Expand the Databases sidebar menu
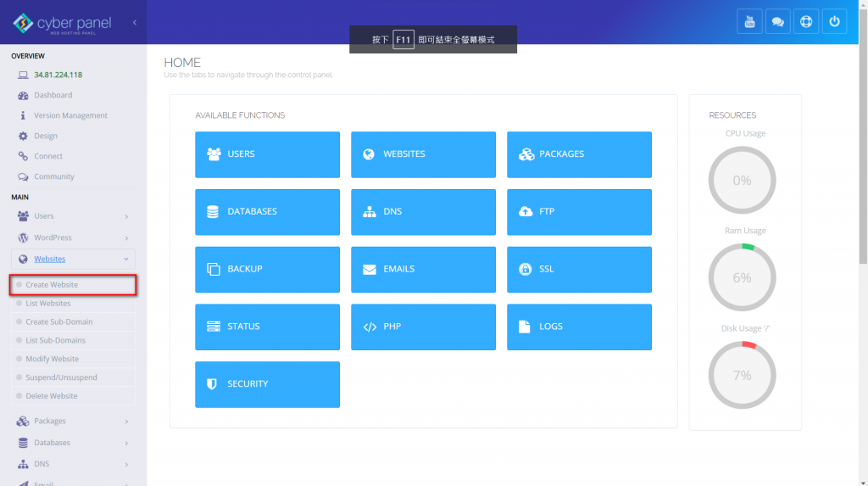Image resolution: width=868 pixels, height=486 pixels. [73, 443]
